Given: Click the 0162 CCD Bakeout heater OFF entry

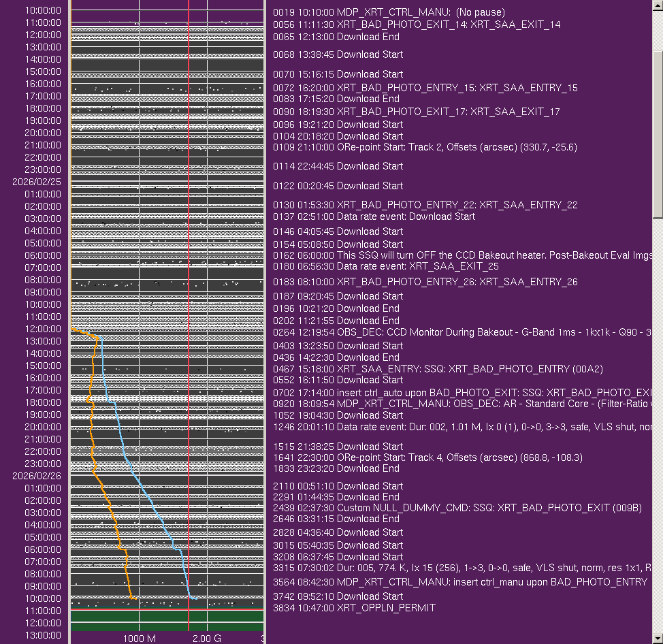Looking at the screenshot, I should (463, 255).
